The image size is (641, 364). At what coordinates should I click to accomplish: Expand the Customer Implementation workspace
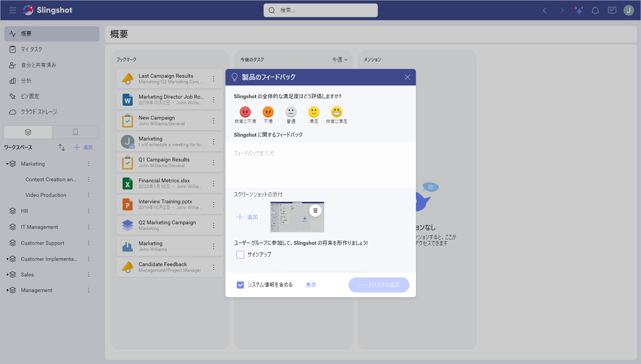[7, 259]
